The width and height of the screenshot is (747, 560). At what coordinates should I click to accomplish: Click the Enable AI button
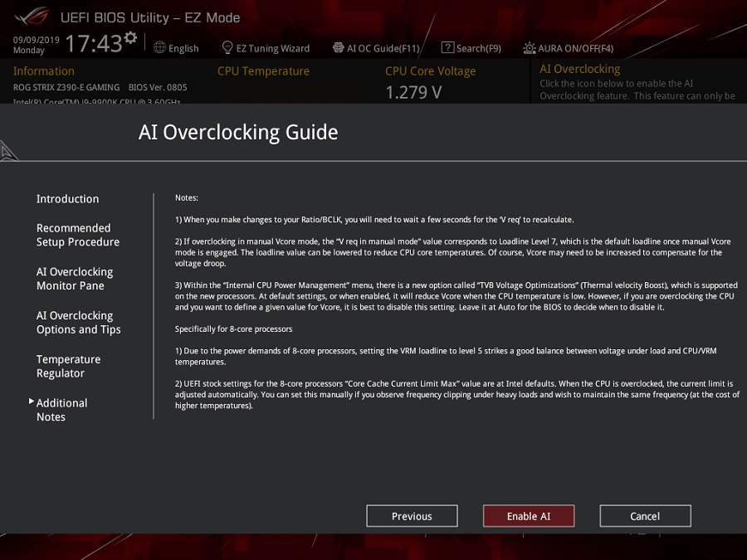[x=529, y=516]
